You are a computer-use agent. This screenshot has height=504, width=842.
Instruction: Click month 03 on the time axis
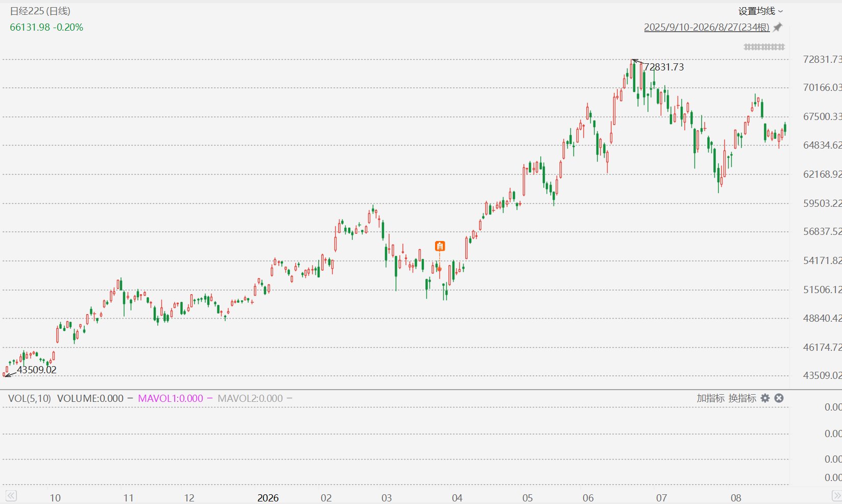(387, 498)
